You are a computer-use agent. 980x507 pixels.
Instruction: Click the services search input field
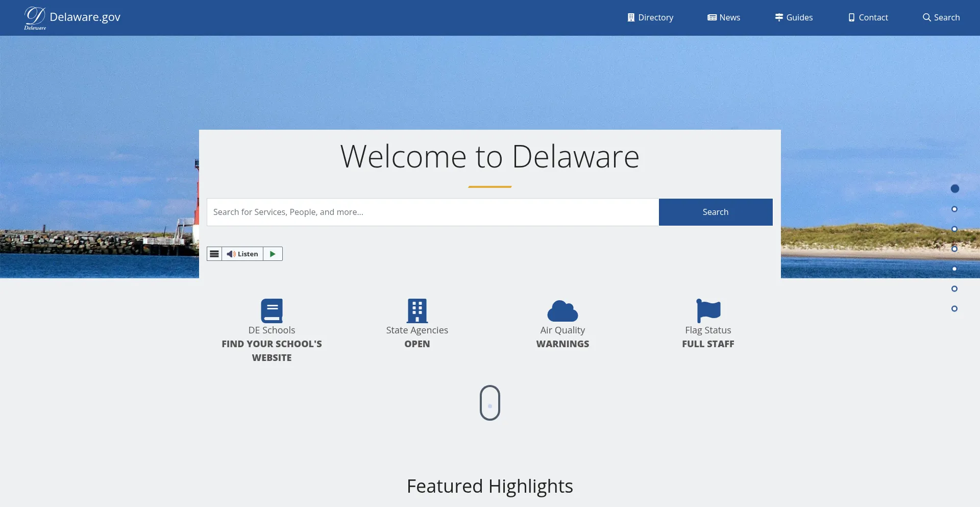pos(432,212)
